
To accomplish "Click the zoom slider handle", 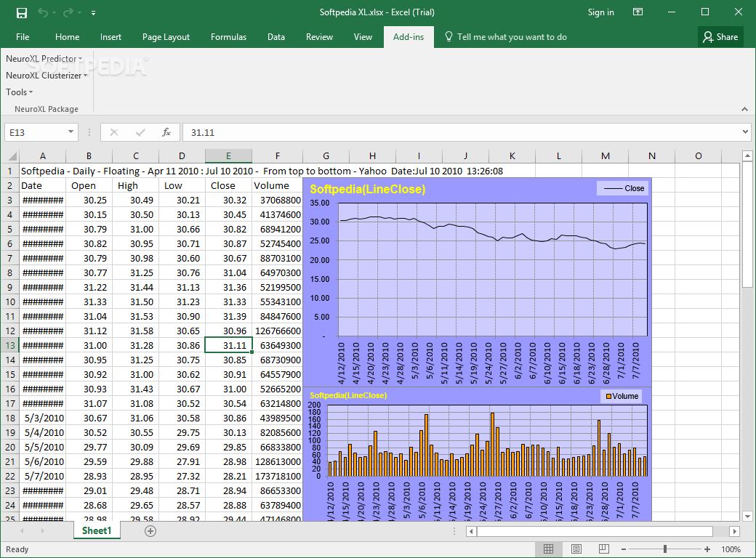I will 665,549.
